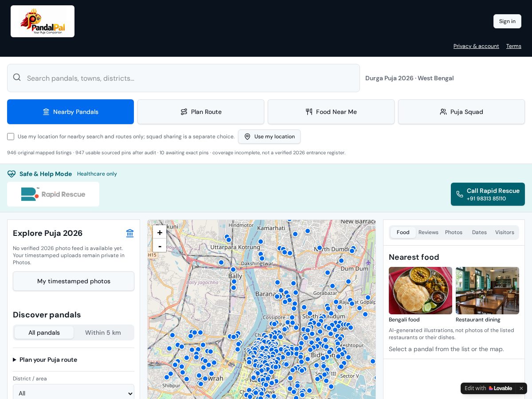The image size is (532, 399).
Task: Open the Nearby Pandals tab
Action: click(x=70, y=112)
